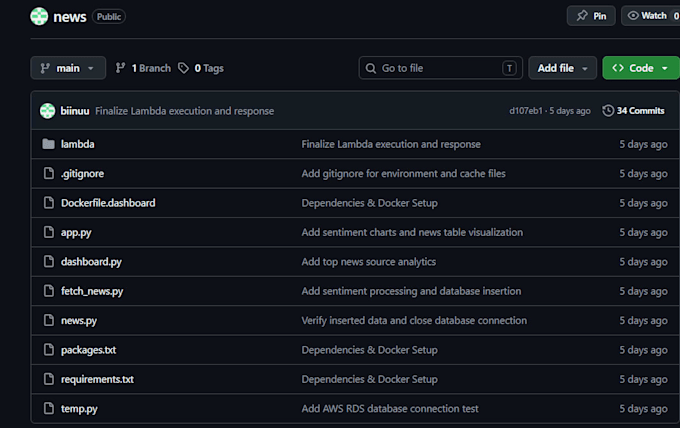Open 'Add AWS RDS database connection test' commit
Image resolution: width=680 pixels, height=428 pixels.
[x=390, y=409]
